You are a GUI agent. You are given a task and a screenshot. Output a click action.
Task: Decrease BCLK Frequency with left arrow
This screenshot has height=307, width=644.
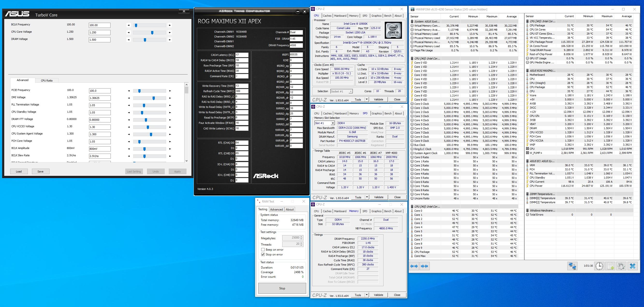coord(128,25)
